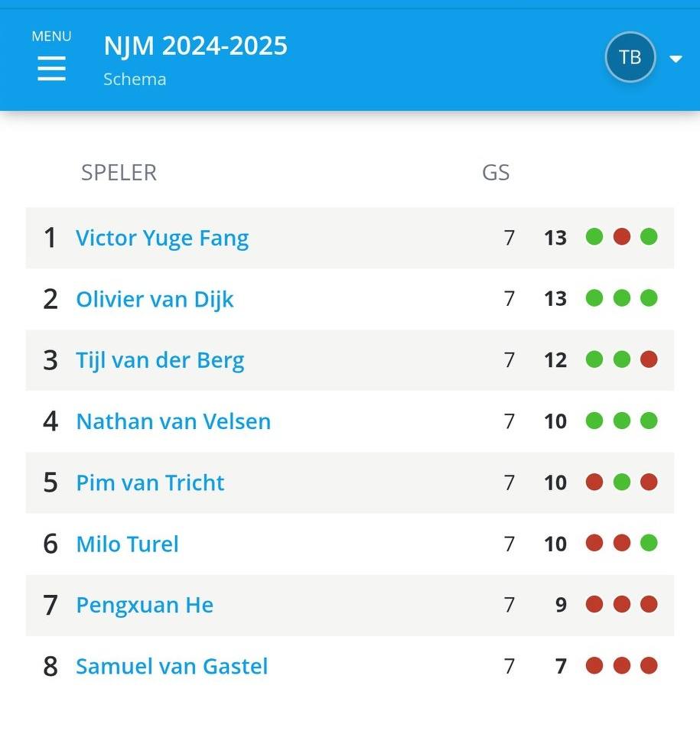Click Tijl van der Berg's red result dot
Image resolution: width=700 pixels, height=731 pixels.
pos(649,359)
